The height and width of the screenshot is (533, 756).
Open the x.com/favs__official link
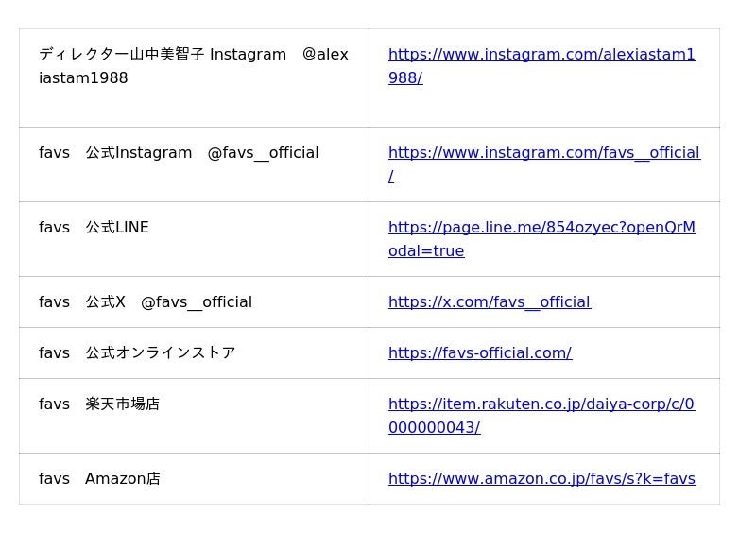(x=489, y=302)
